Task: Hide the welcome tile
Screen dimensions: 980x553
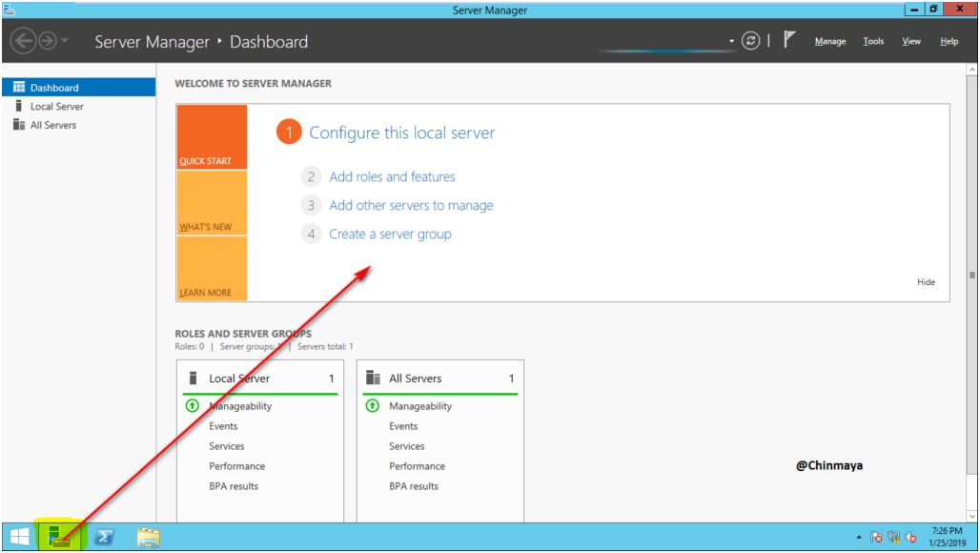Action: 926,282
